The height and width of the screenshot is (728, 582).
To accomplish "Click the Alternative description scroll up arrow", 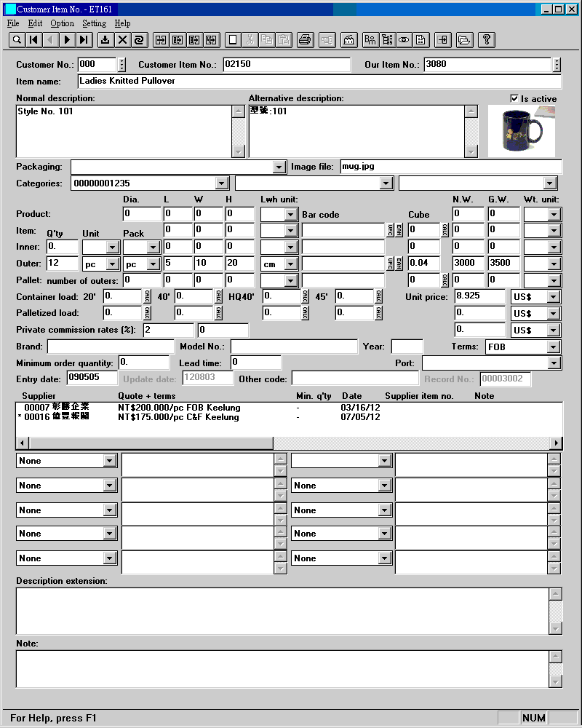I will [x=471, y=111].
